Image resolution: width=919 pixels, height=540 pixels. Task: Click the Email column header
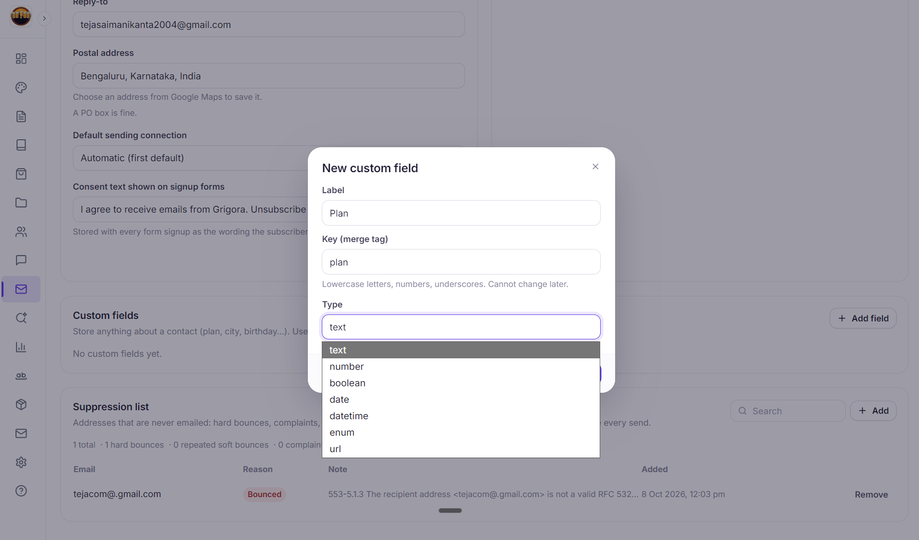point(84,469)
